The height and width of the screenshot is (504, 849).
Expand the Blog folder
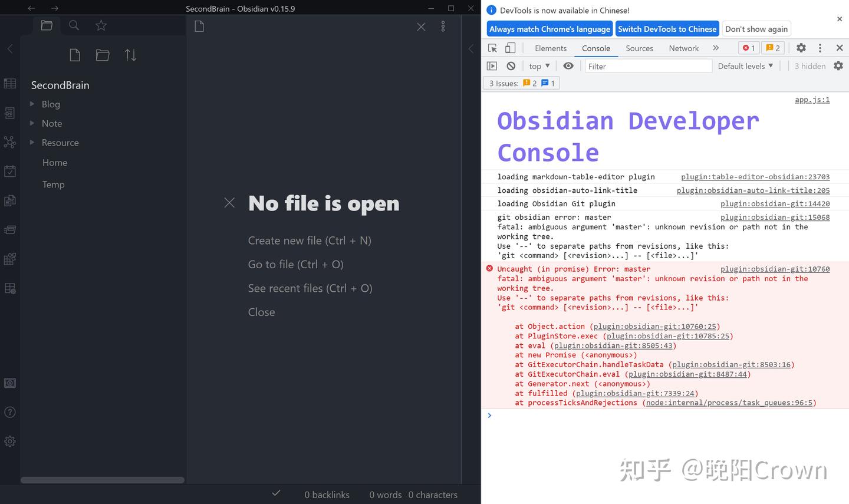coord(32,104)
